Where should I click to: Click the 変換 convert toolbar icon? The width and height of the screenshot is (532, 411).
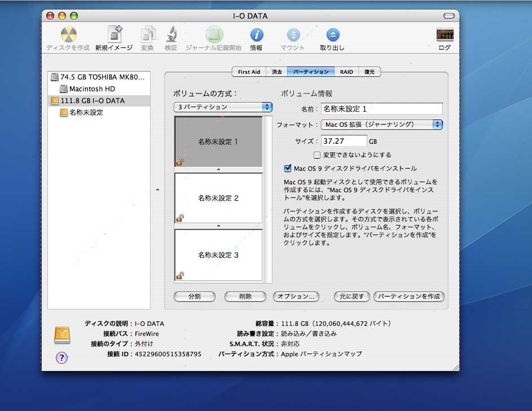(x=148, y=34)
